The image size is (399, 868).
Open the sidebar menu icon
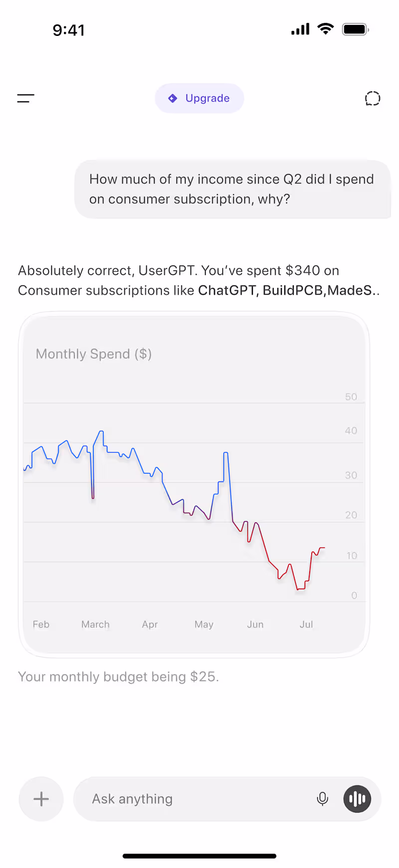pyautogui.click(x=26, y=98)
